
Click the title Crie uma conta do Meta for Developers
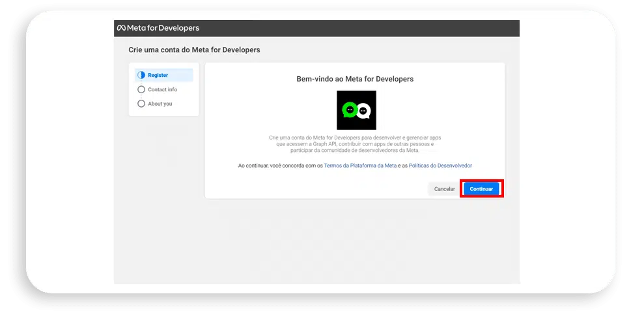(194, 50)
